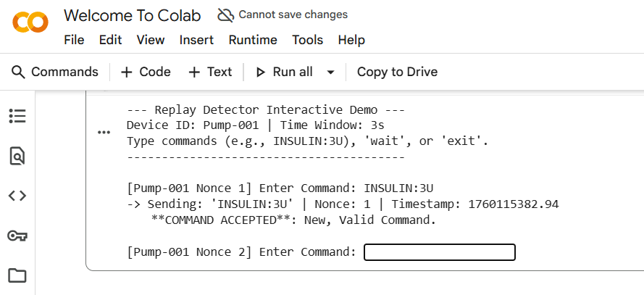Open the code snippets sidebar icon
This screenshot has height=295, width=644.
click(x=17, y=195)
